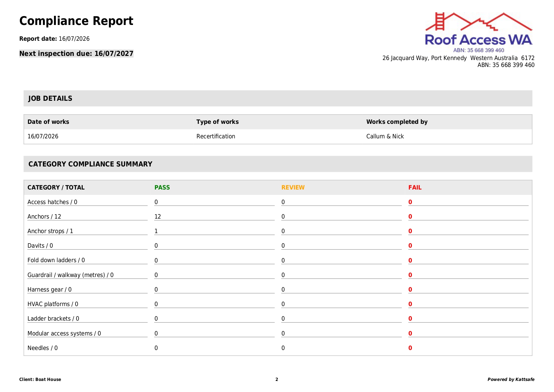Click the Anchor strops pass value 1
The image size is (554, 392).
click(x=156, y=231)
